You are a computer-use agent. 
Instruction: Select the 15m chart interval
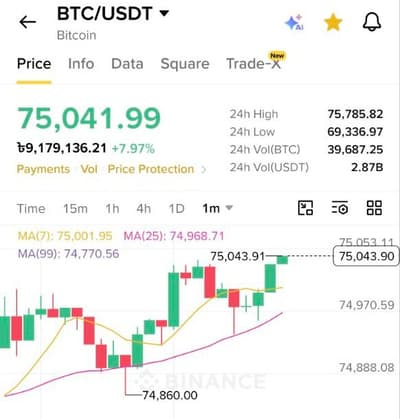(x=76, y=209)
